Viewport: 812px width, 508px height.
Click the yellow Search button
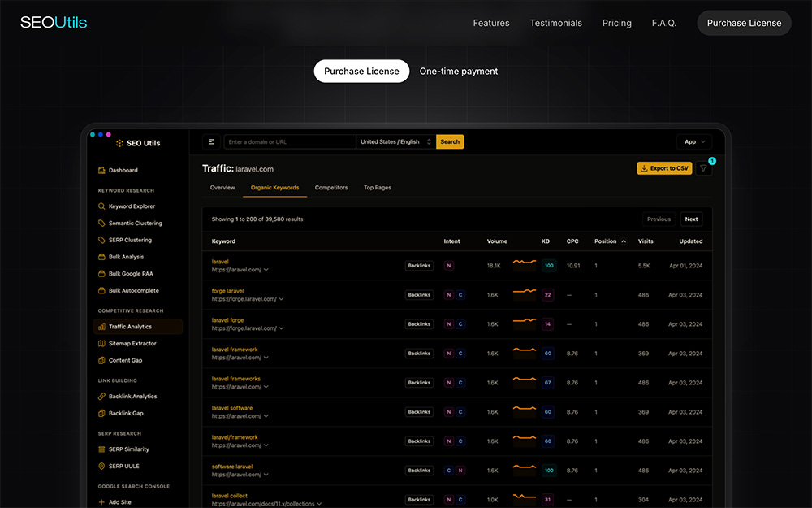tap(450, 141)
